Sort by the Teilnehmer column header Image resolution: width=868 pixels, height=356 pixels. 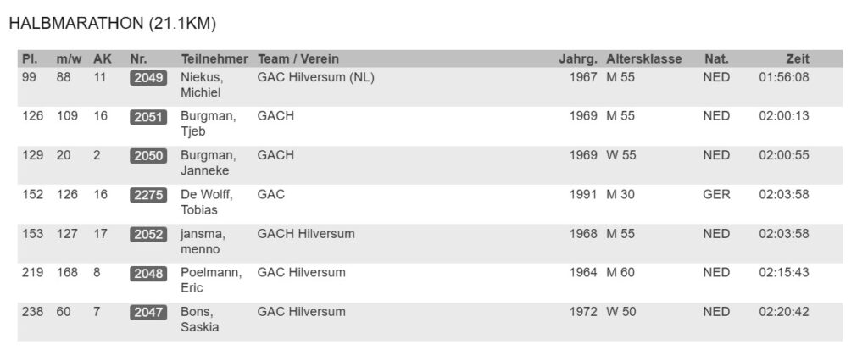pos(214,59)
